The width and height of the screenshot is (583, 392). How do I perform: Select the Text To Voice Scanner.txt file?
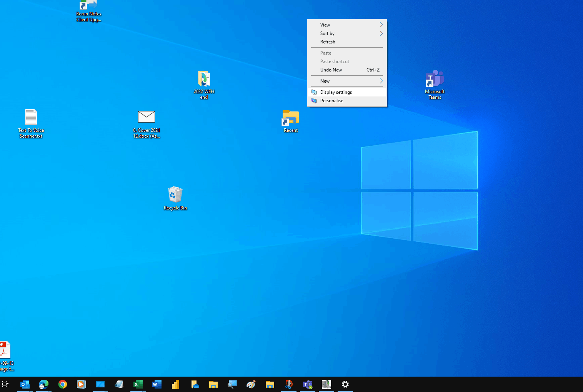coord(31,123)
